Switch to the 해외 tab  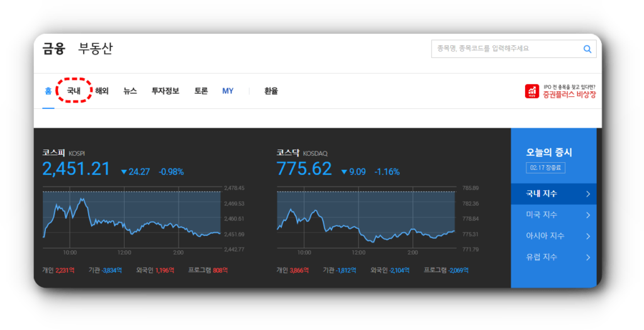(102, 91)
